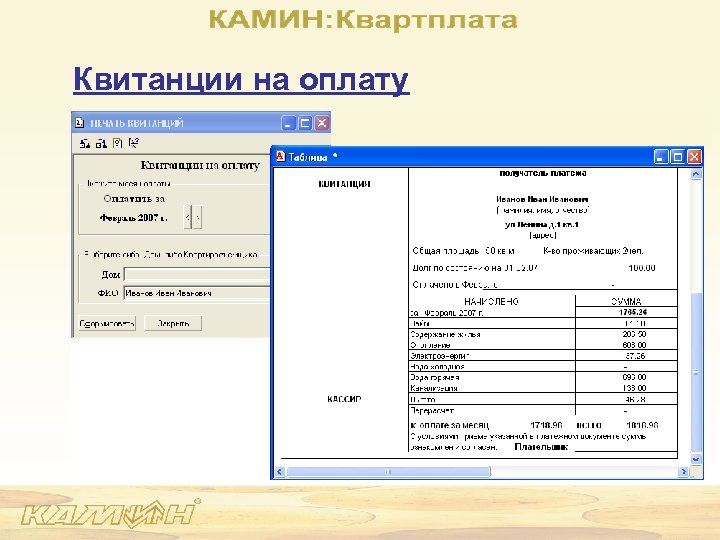Viewport: 720px width, 540px height.
Task: Close the Таблица window
Action: [x=694, y=157]
